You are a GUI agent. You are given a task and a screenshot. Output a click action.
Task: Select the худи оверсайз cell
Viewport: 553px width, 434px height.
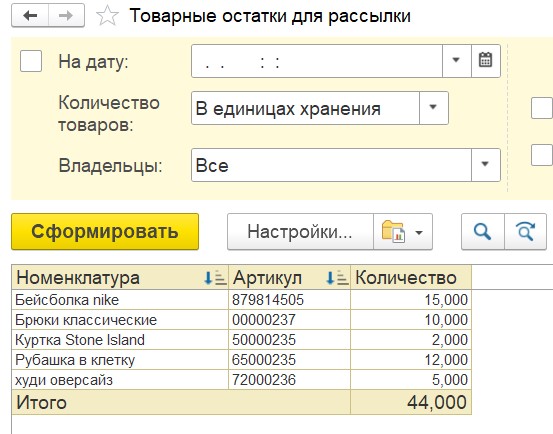tap(120, 380)
